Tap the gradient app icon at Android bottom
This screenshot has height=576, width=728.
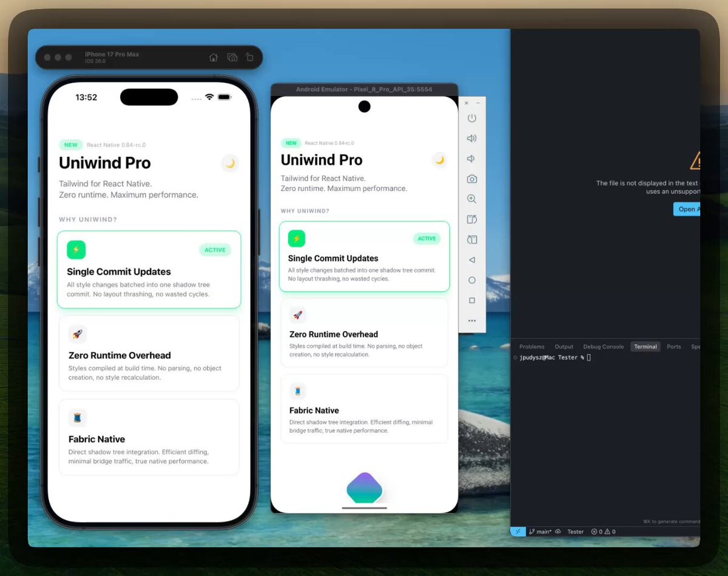365,488
